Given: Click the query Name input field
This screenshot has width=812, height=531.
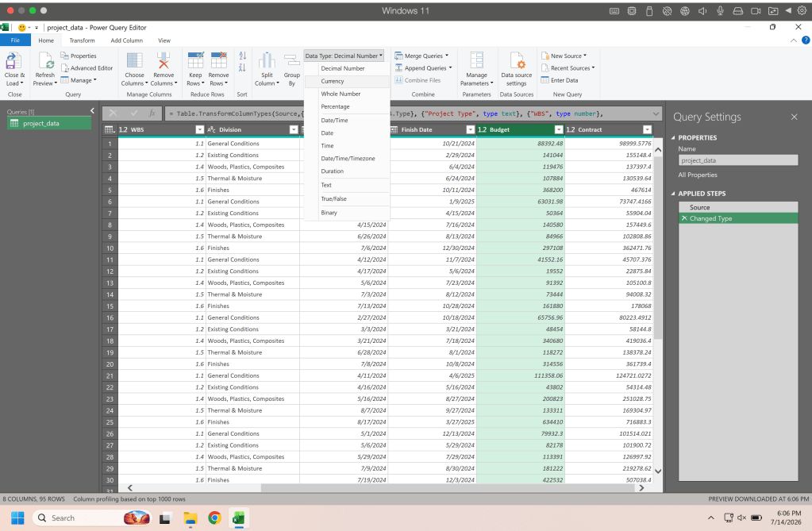Looking at the screenshot, I should 738,160.
